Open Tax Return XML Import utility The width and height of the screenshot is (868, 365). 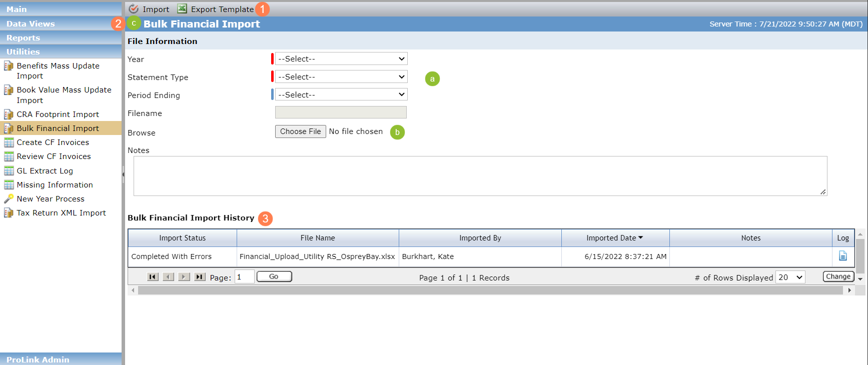(x=61, y=213)
